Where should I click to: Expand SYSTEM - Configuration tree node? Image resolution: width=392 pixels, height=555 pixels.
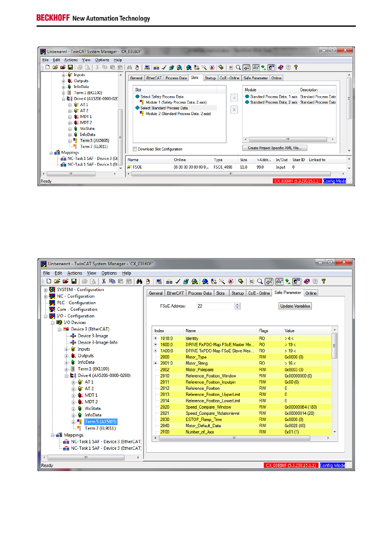[46, 290]
